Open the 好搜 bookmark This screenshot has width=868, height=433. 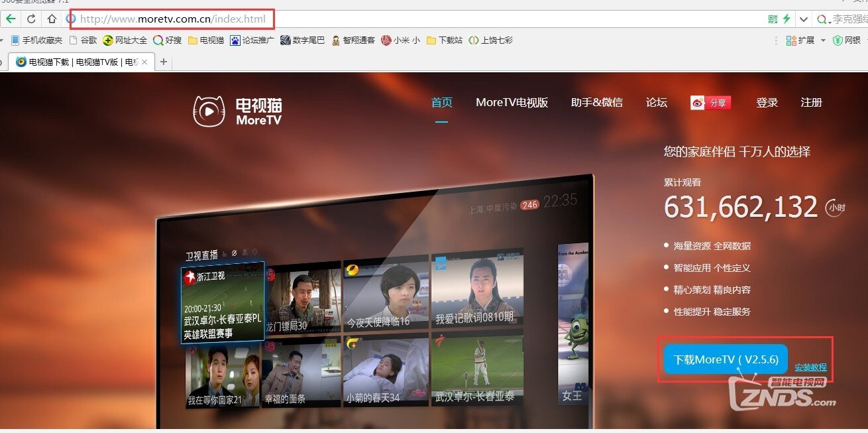pyautogui.click(x=168, y=40)
